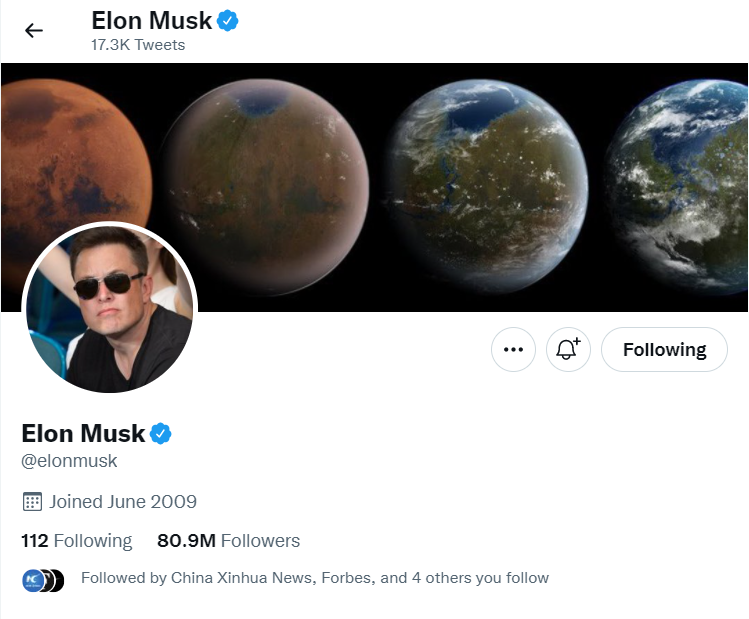This screenshot has height=619, width=749.
Task: Open the 80.9M Followers list
Action: tap(228, 541)
